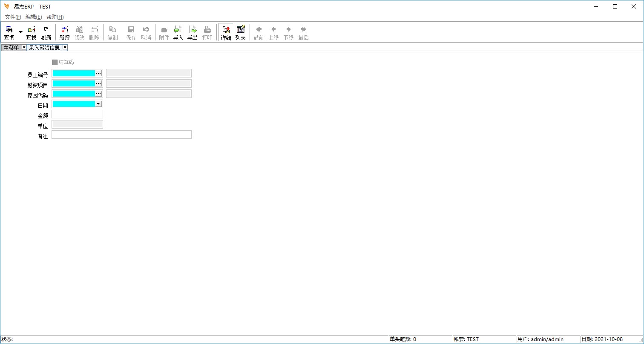Switch to the 主菜单 tab
Viewport: 644px width, 344px height.
pos(11,48)
